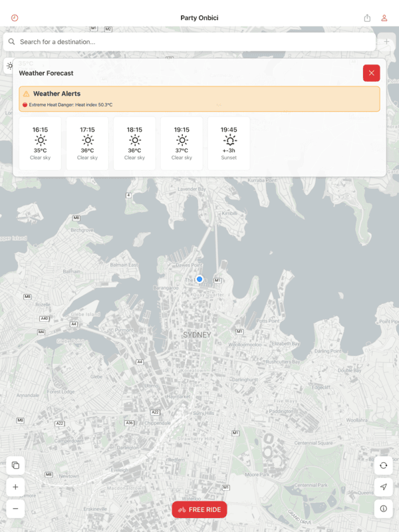Open the map info icon
The image size is (399, 532).
383,508
